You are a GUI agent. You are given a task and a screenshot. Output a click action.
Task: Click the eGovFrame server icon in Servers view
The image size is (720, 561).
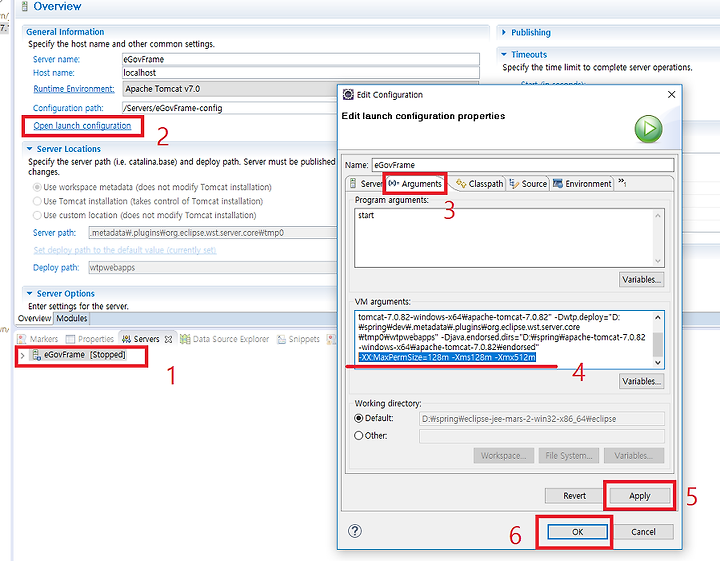pyautogui.click(x=36, y=355)
